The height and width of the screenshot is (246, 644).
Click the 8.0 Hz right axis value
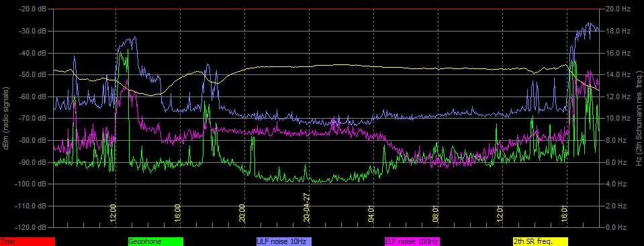click(616, 140)
